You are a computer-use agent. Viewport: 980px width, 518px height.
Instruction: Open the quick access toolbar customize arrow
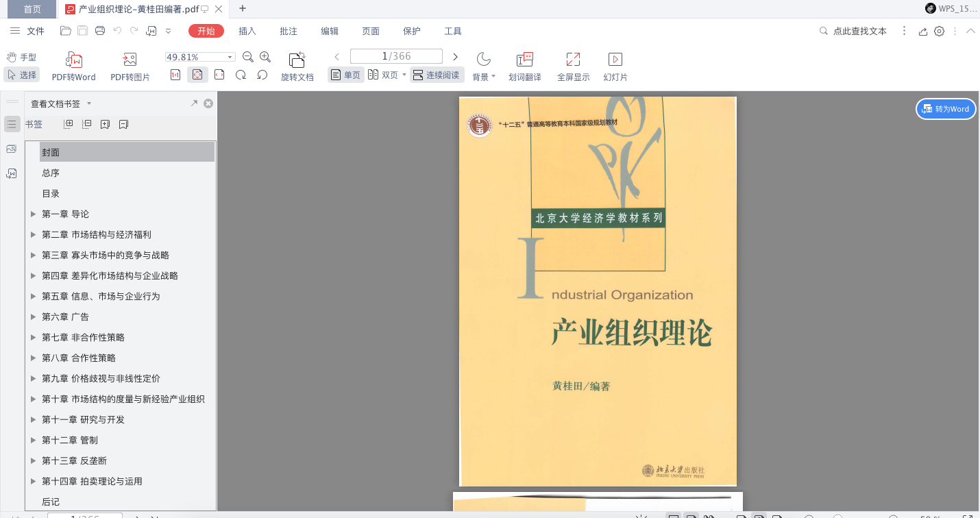(169, 31)
